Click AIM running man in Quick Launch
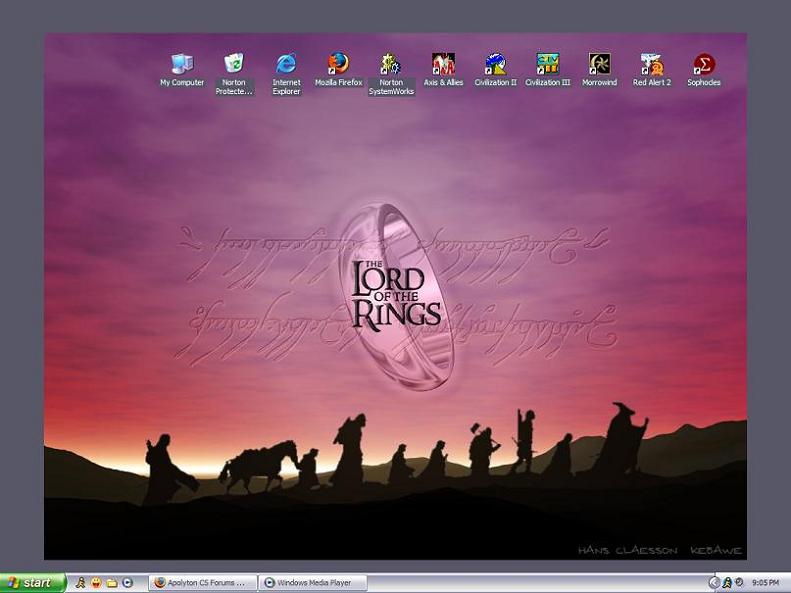Viewport: 791px width, 593px height. coord(81,582)
